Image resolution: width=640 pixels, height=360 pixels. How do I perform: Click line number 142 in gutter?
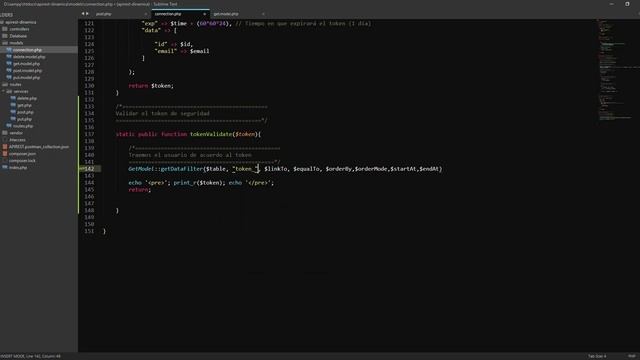pos(89,169)
